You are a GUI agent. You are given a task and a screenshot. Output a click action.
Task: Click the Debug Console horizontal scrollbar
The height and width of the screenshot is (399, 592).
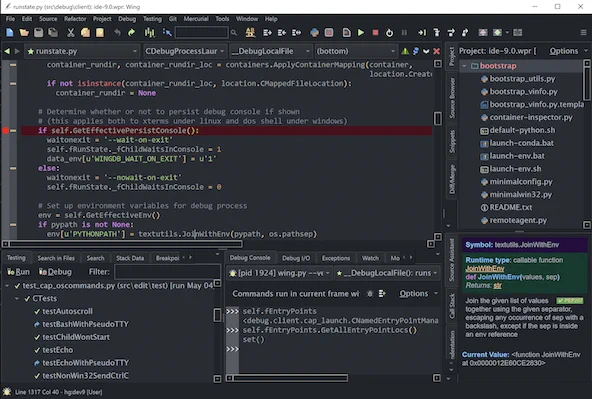(290, 378)
